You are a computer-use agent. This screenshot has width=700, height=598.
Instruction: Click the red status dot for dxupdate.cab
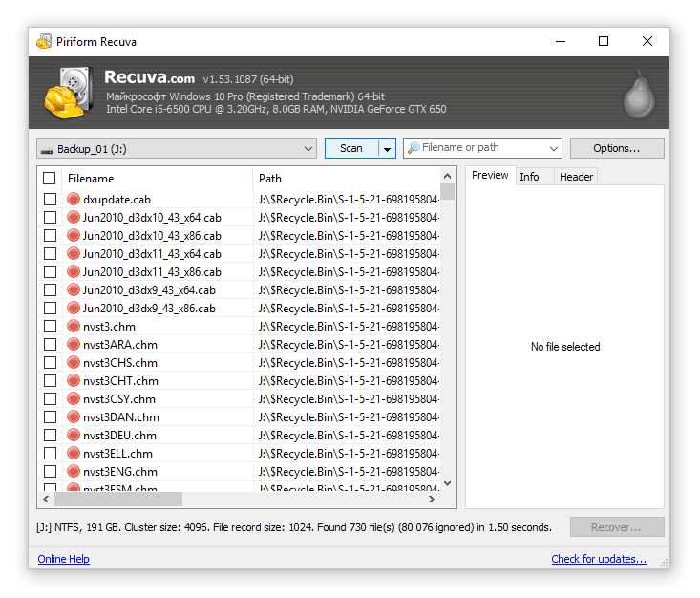click(x=74, y=199)
